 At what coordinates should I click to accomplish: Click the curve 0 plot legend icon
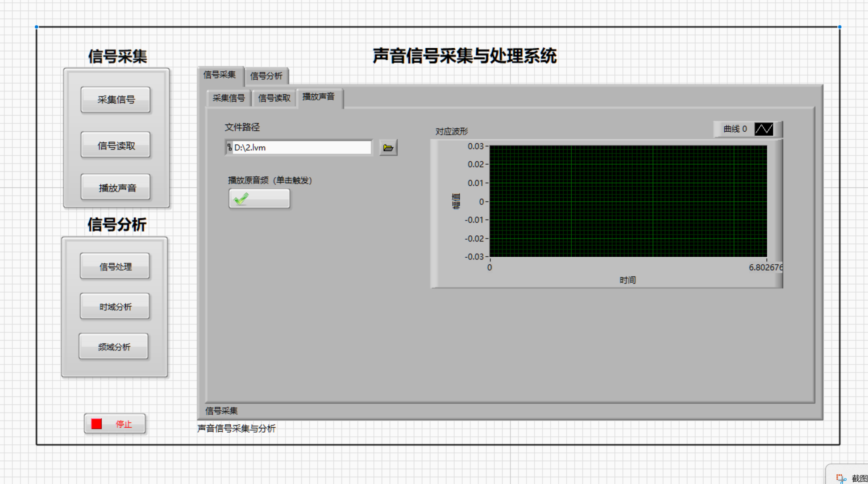click(x=764, y=129)
